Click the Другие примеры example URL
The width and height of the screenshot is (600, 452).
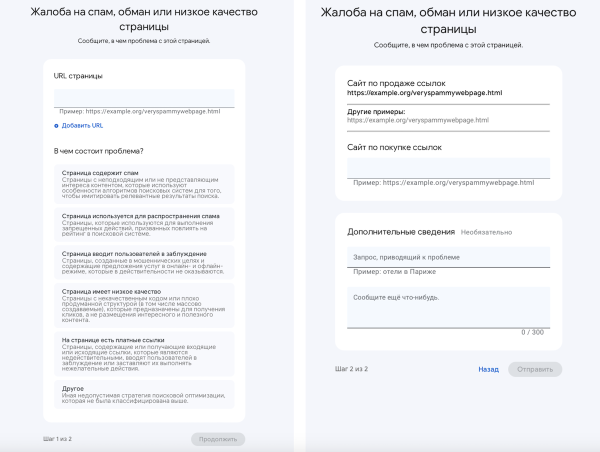tap(418, 120)
